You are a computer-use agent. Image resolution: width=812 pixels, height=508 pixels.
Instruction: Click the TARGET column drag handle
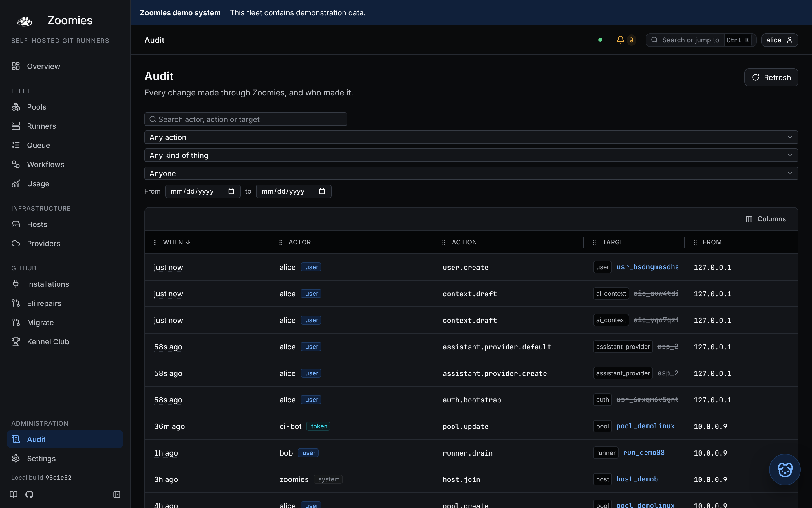coord(594,242)
